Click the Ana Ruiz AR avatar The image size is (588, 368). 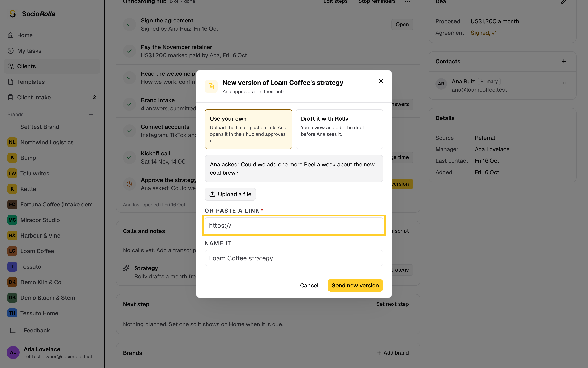pos(441,84)
